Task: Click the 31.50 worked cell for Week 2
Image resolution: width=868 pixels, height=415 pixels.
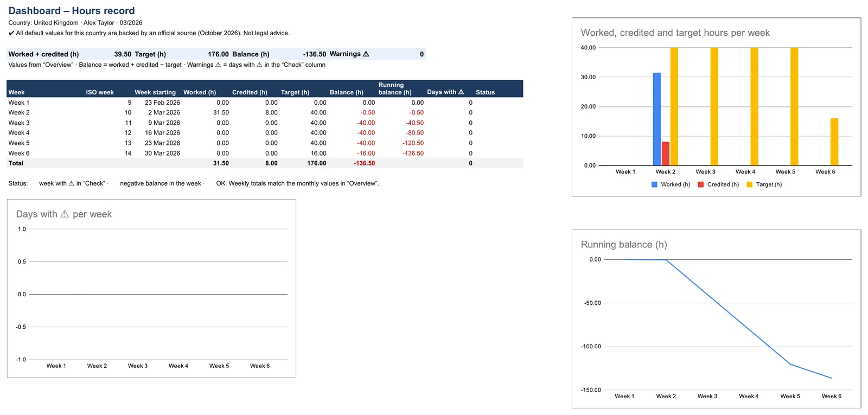Action: tap(221, 113)
